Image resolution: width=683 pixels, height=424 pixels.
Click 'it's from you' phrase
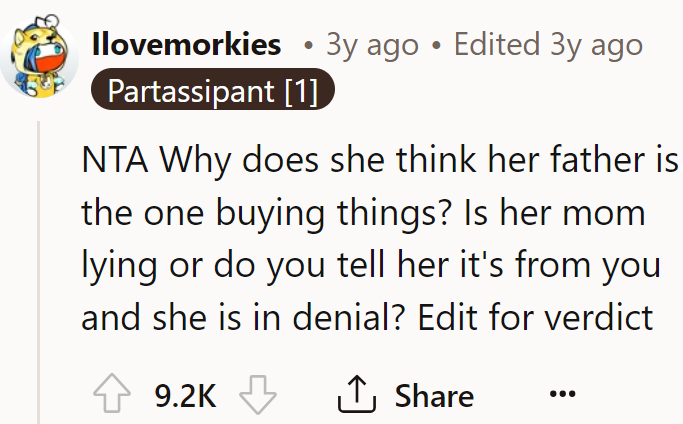[561, 266]
